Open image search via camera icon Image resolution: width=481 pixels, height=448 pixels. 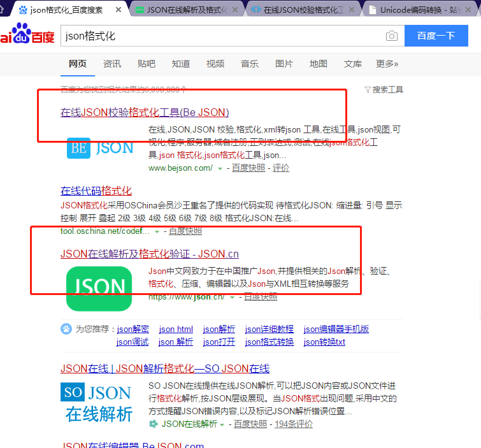[x=391, y=36]
